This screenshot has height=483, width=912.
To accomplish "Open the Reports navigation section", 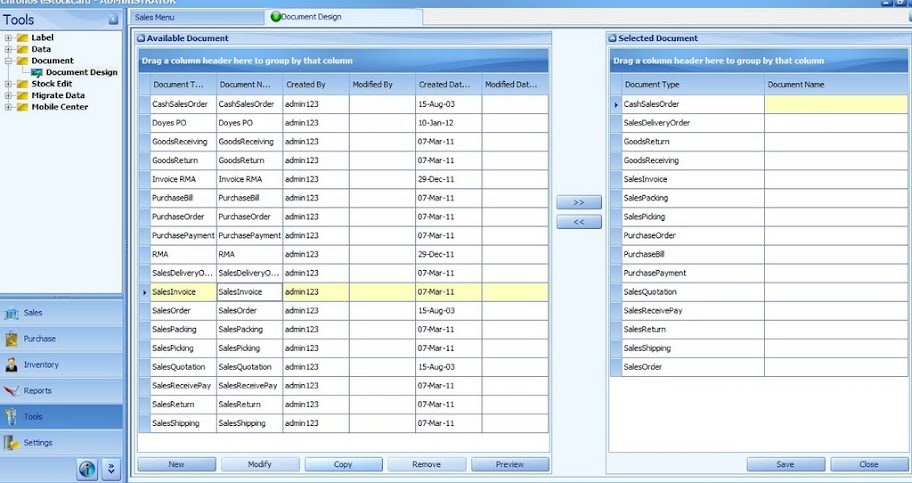I will (61, 391).
